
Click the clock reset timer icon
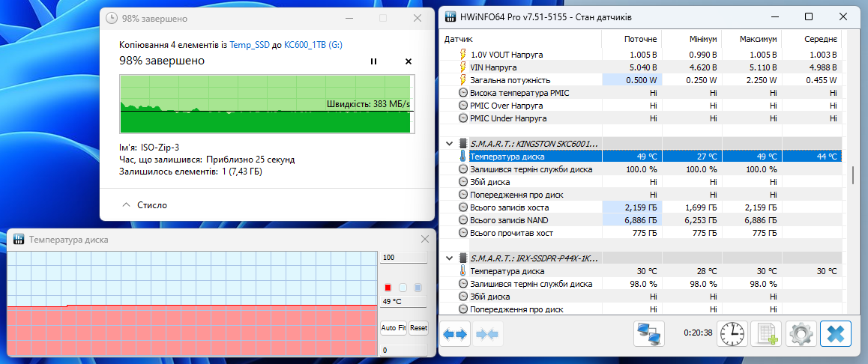[732, 334]
